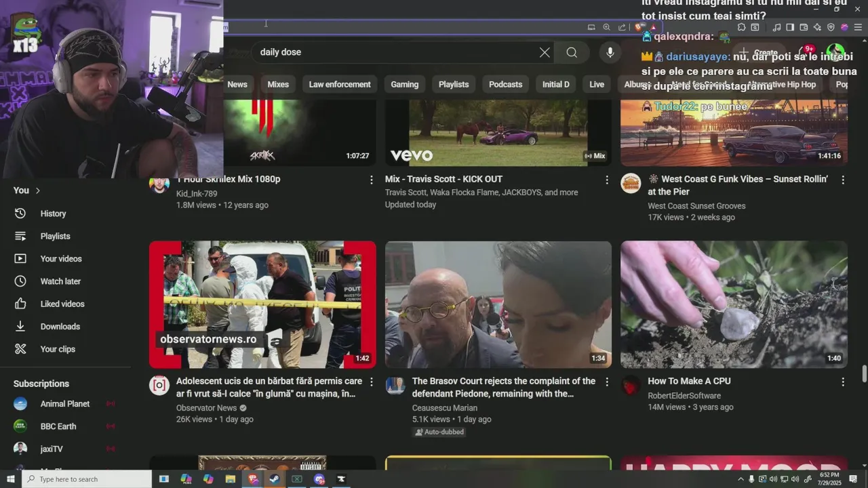
Task: Select the Podcasts filter chip
Action: 506,85
